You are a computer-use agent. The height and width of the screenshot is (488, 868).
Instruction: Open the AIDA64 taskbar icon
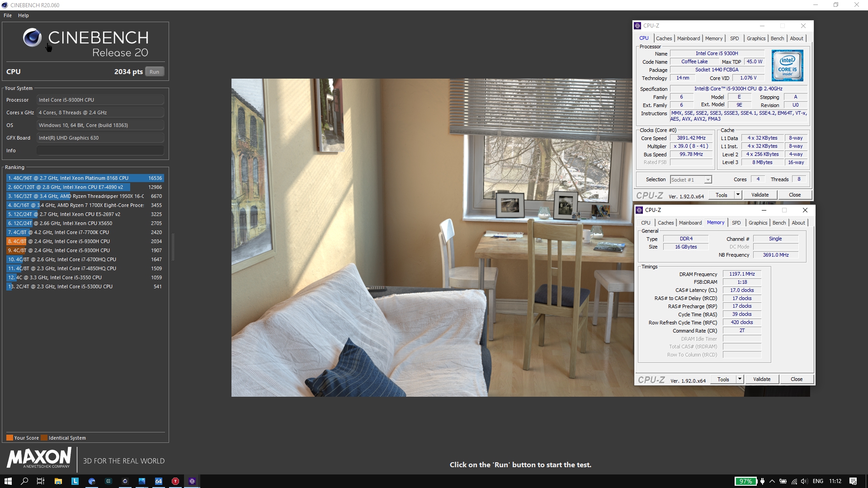[159, 481]
